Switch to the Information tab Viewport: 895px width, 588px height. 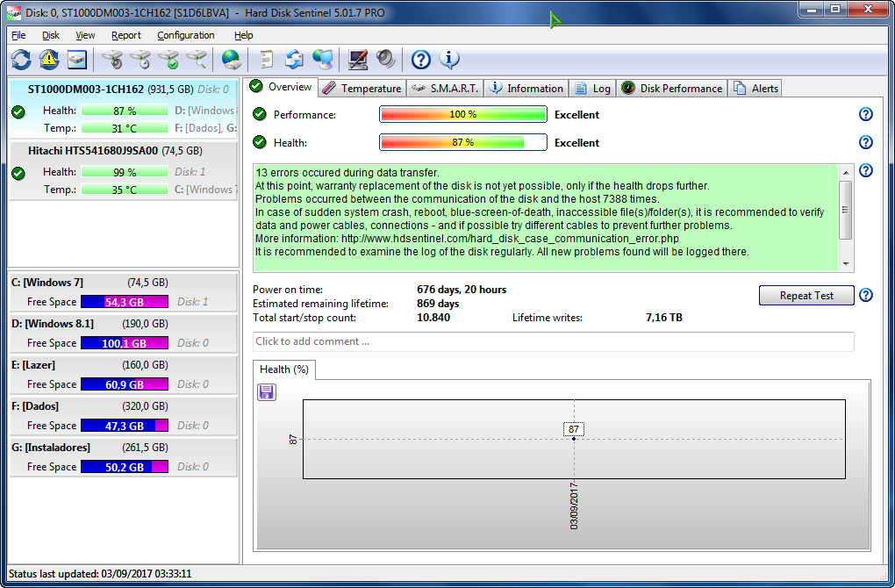pos(526,88)
